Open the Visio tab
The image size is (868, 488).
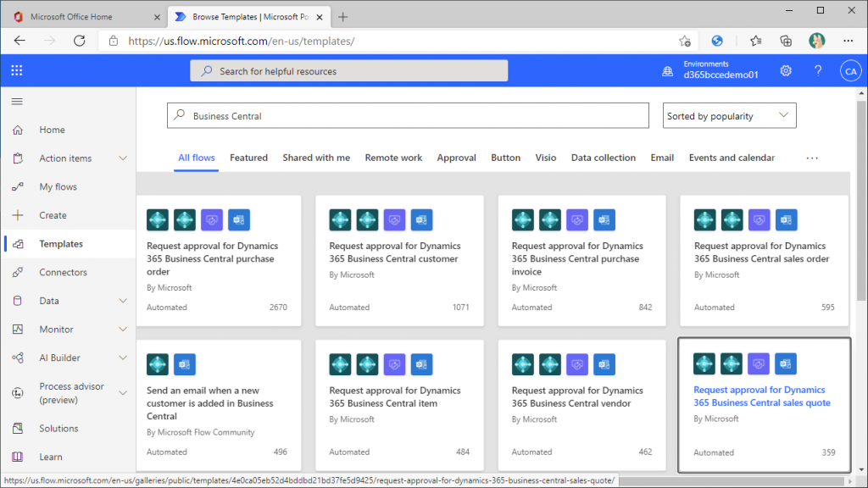tap(545, 158)
